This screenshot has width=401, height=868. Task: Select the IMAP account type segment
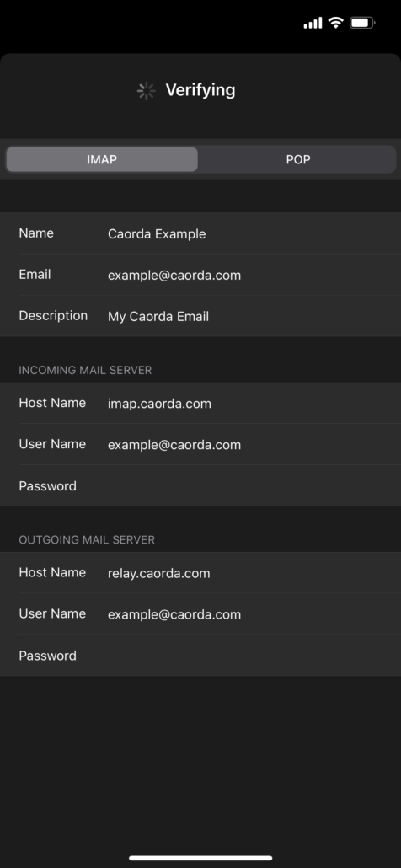point(102,159)
